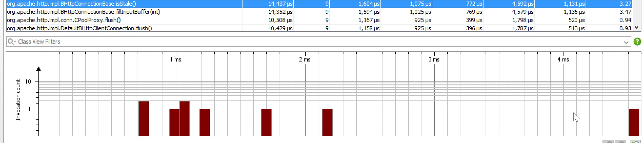Open the filter help question mark icon
This screenshot has height=143, width=644.
(x=637, y=42)
